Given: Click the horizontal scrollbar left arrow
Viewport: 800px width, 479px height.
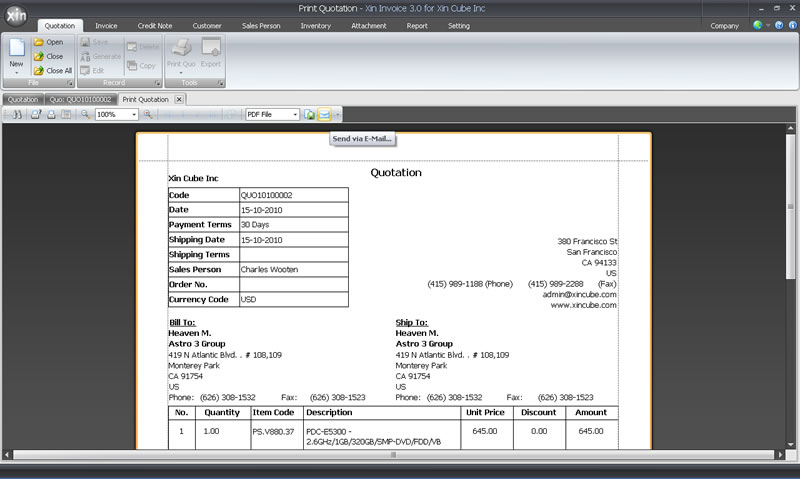Looking at the screenshot, I should pyautogui.click(x=7, y=455).
